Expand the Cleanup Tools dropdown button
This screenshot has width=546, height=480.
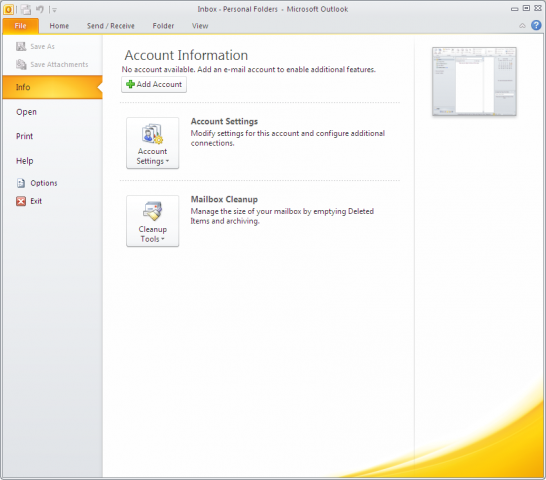point(153,221)
